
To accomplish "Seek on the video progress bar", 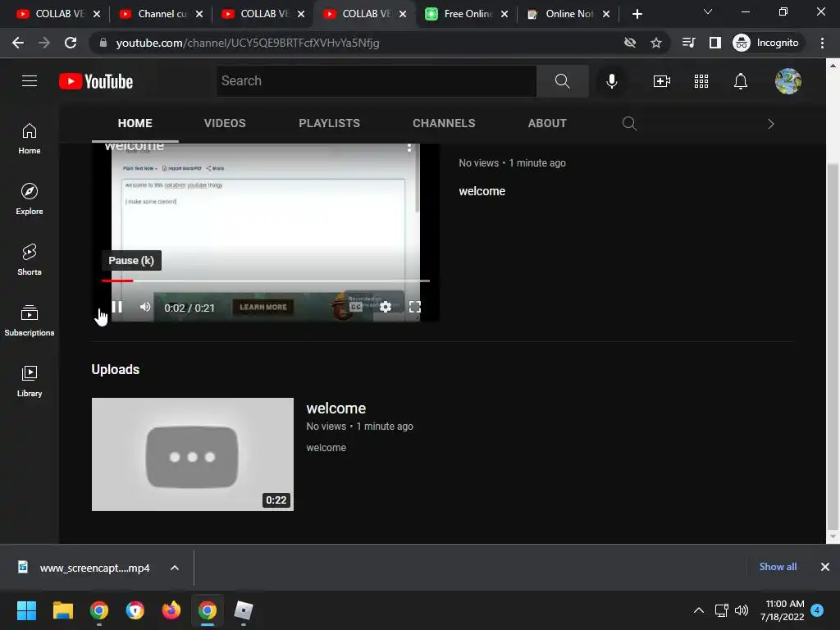I will click(265, 281).
